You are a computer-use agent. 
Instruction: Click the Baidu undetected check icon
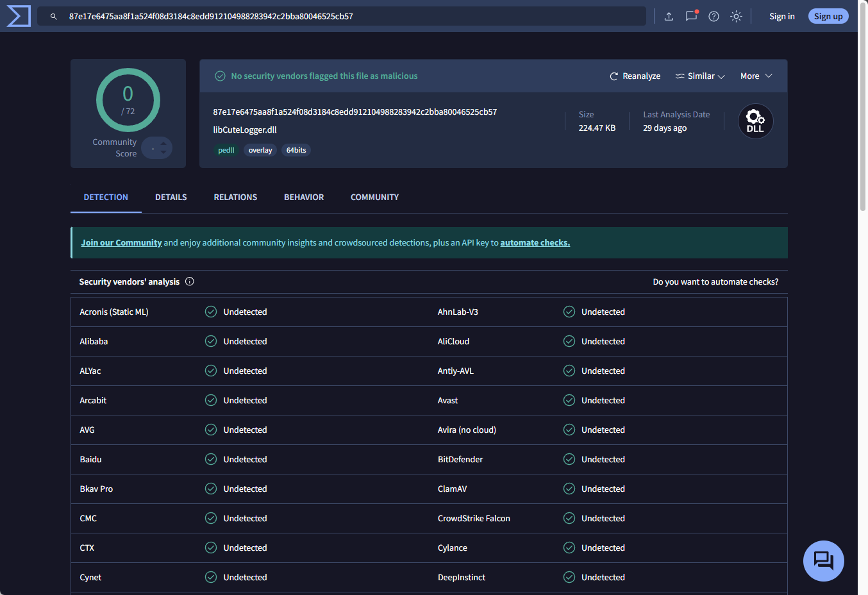(x=211, y=459)
